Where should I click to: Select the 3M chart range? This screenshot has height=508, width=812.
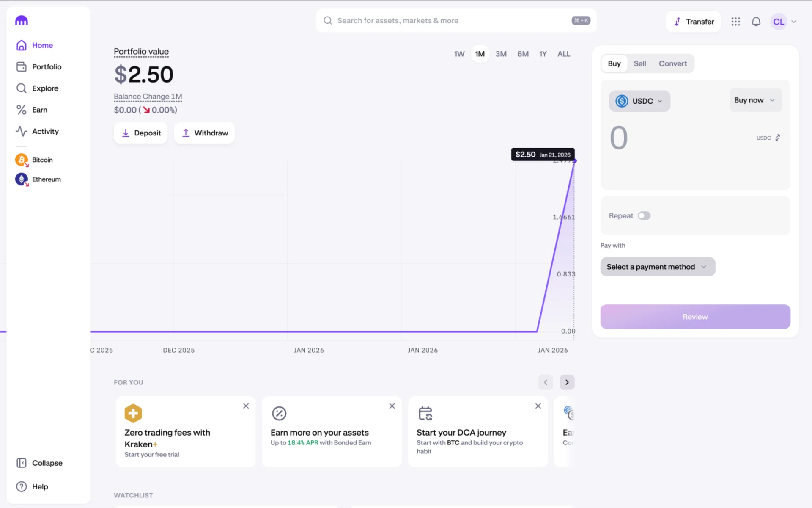(501, 54)
